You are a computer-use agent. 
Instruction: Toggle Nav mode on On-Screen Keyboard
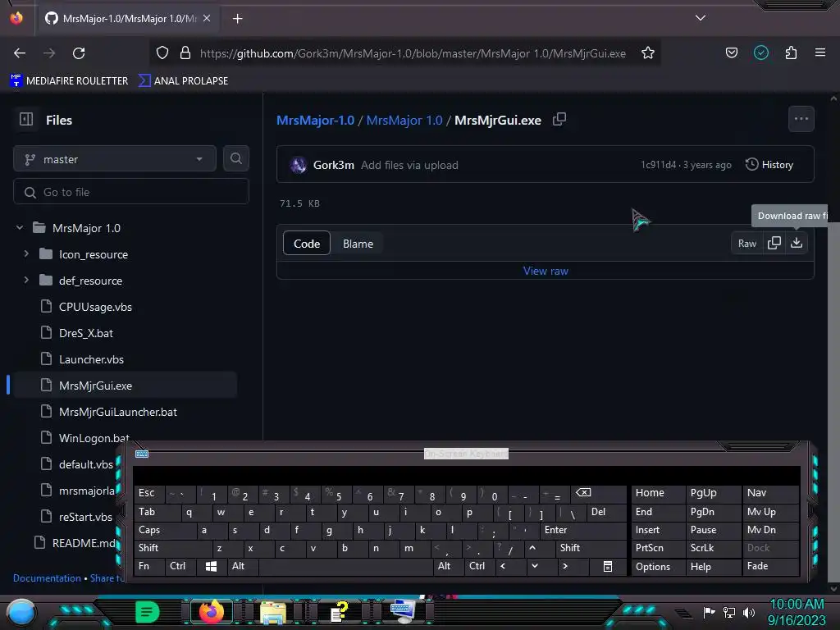[x=770, y=493]
